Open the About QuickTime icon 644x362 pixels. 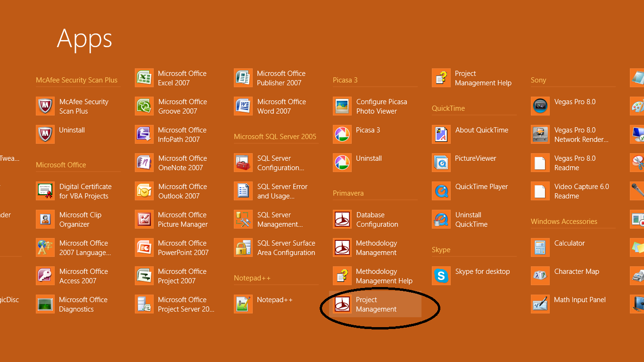(441, 134)
